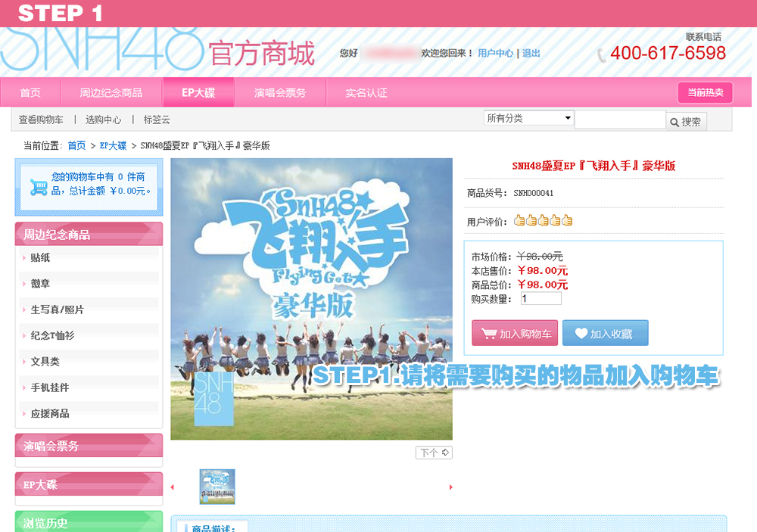Open the 首页 navigation tab

point(30,92)
